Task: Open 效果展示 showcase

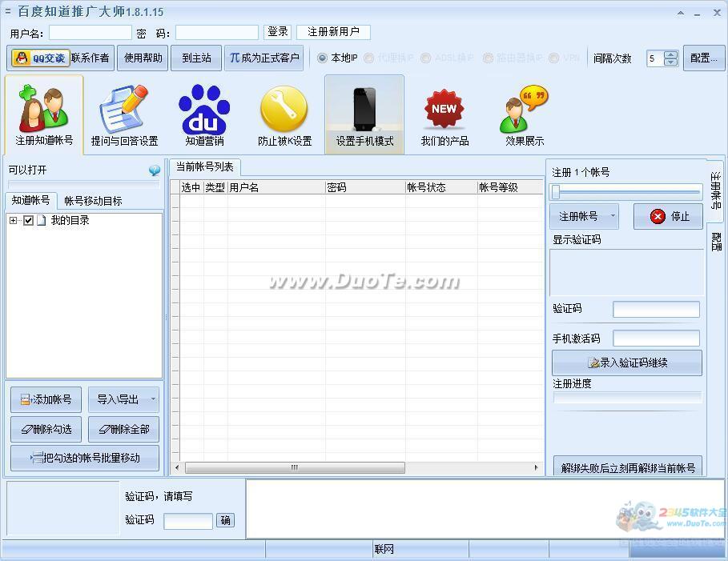Action: (525, 114)
